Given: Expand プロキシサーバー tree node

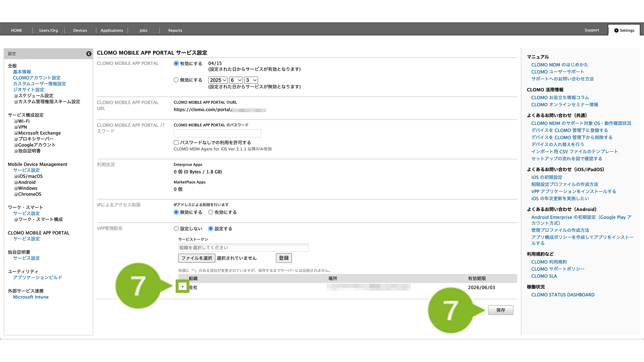Looking at the screenshot, I should click(16, 139).
